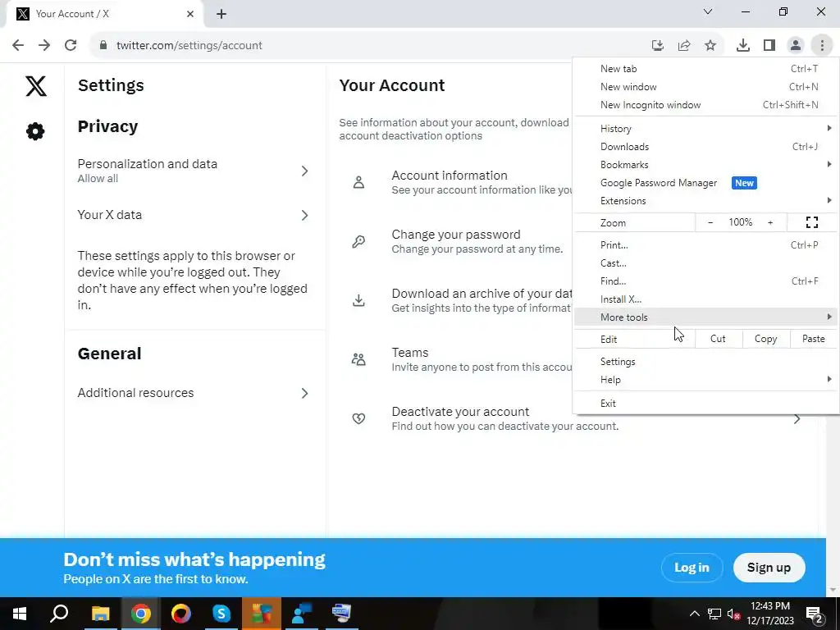The image size is (840, 630).
Task: Click the Paste button in Edit row
Action: pyautogui.click(x=813, y=339)
